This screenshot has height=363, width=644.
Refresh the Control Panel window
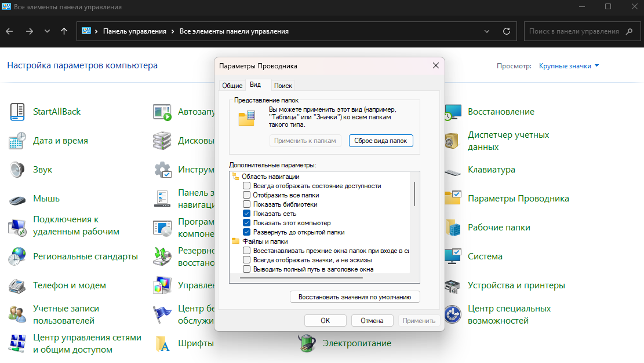coord(507,32)
